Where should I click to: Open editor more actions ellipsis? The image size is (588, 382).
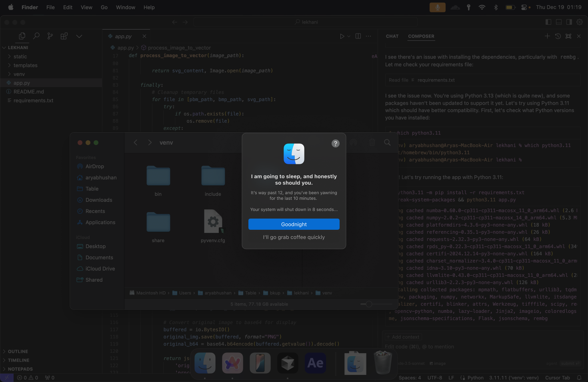point(368,36)
